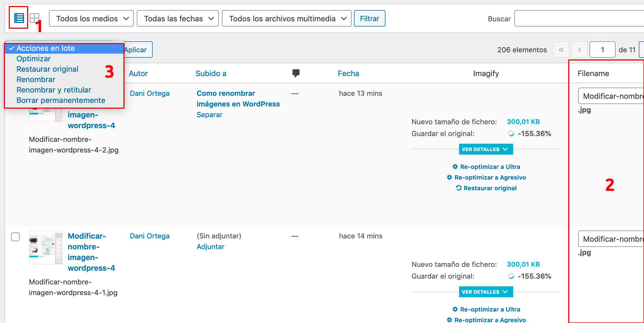Restaurar original on the first image
Image resolution: width=644 pixels, height=323 pixels.
pyautogui.click(x=486, y=188)
